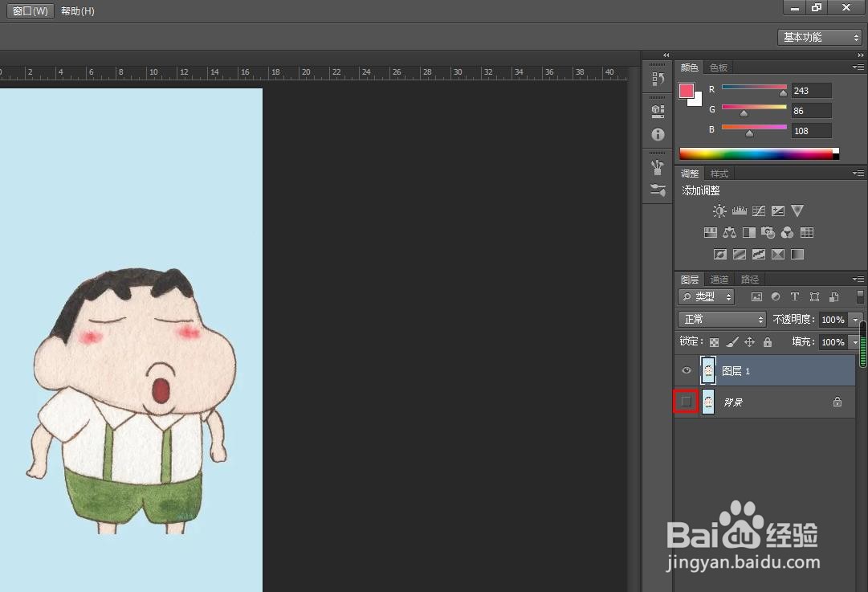Select the 图层 tab

[x=689, y=279]
